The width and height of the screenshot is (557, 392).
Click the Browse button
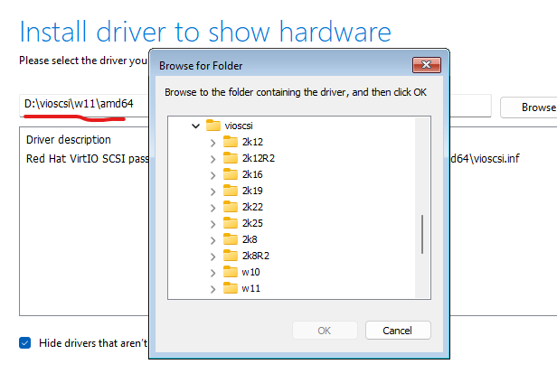pos(532,107)
